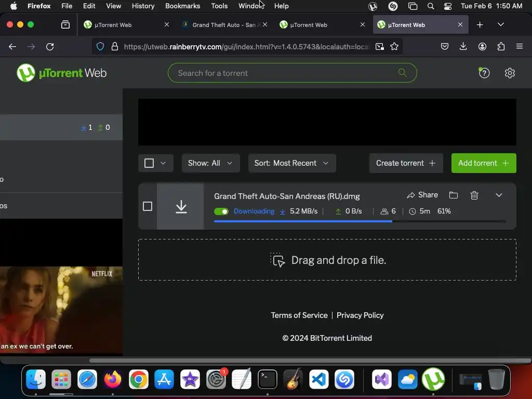
Task: Open the App Store from the Dock
Action: [164, 379]
